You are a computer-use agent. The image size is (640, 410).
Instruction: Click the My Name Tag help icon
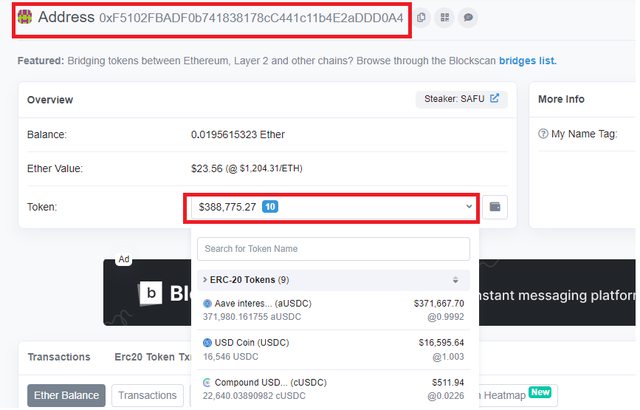coord(543,133)
